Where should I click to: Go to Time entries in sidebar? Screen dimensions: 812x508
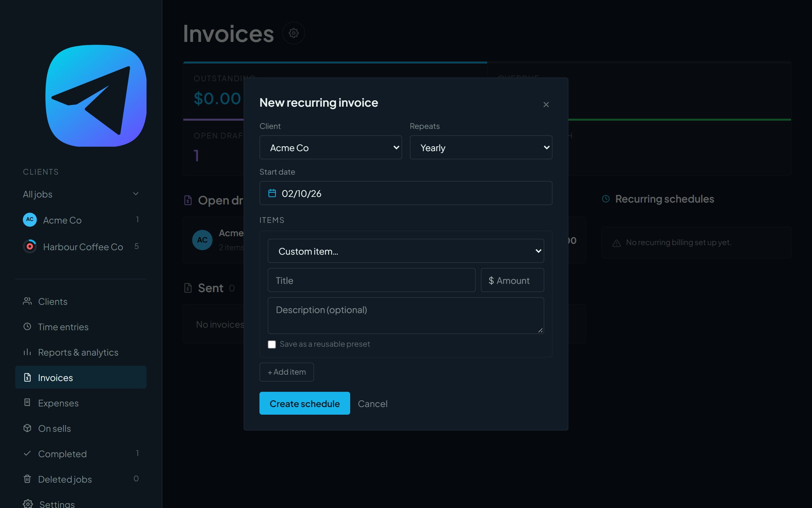[81, 327]
